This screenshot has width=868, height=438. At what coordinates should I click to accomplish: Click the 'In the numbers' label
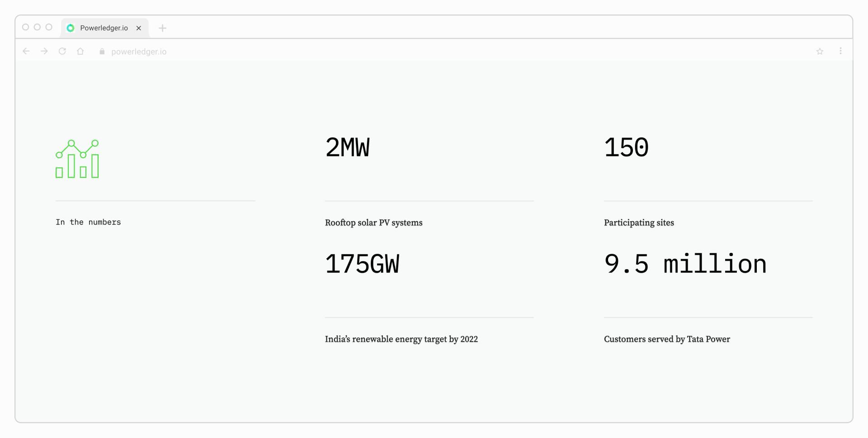88,222
